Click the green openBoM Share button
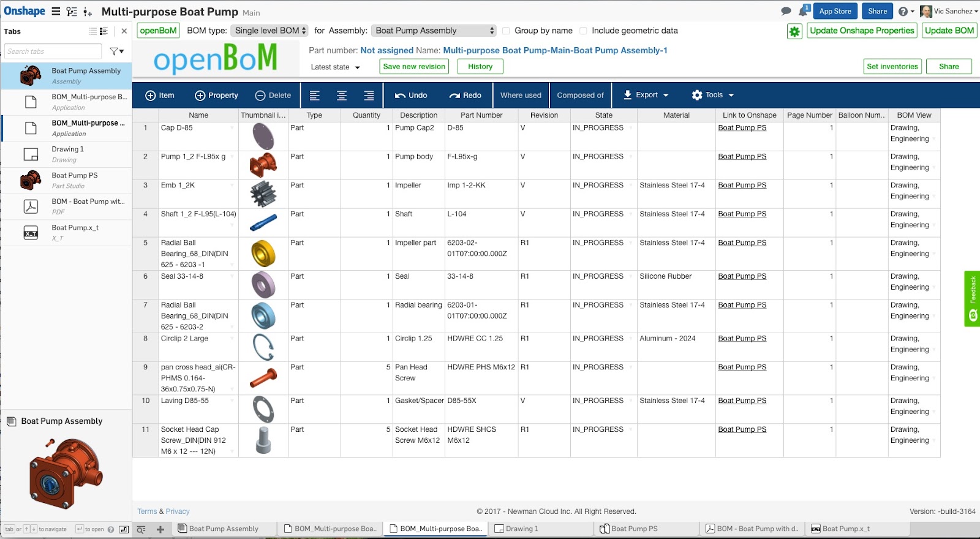 pyautogui.click(x=949, y=66)
